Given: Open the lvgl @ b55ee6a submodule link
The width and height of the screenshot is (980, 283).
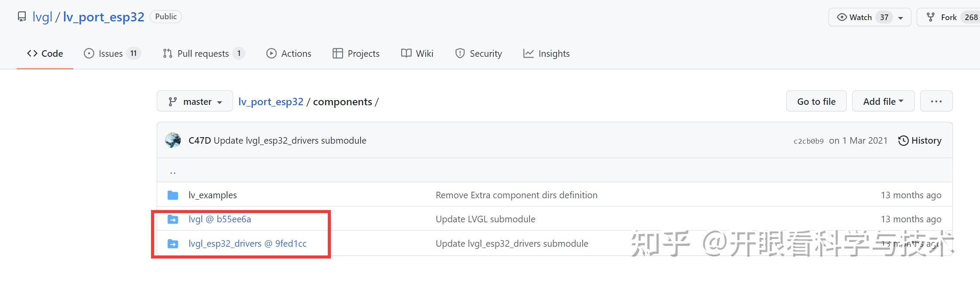Looking at the screenshot, I should [x=220, y=219].
